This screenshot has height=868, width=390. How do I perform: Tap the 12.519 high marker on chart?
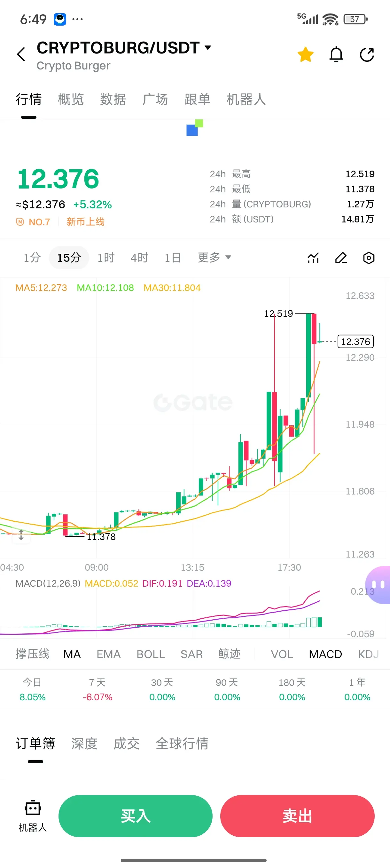pyautogui.click(x=279, y=314)
